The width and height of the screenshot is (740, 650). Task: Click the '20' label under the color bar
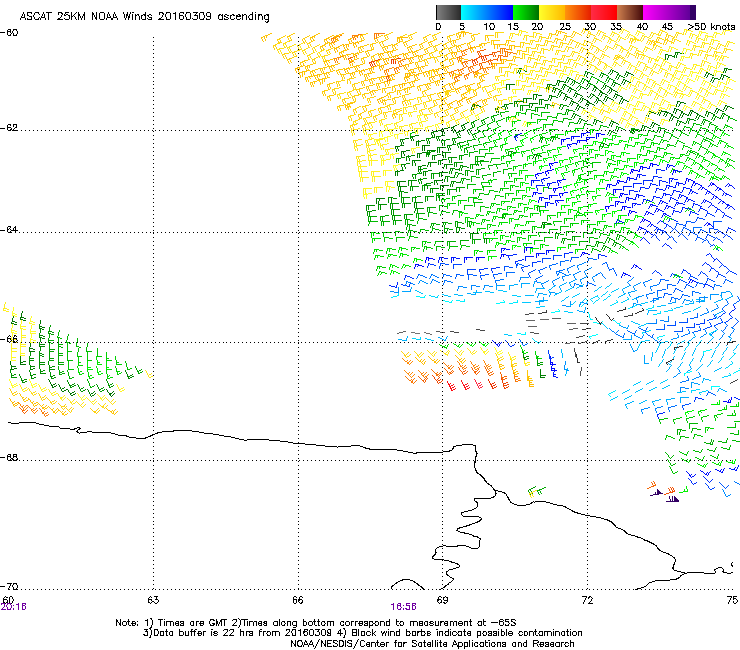537,27
